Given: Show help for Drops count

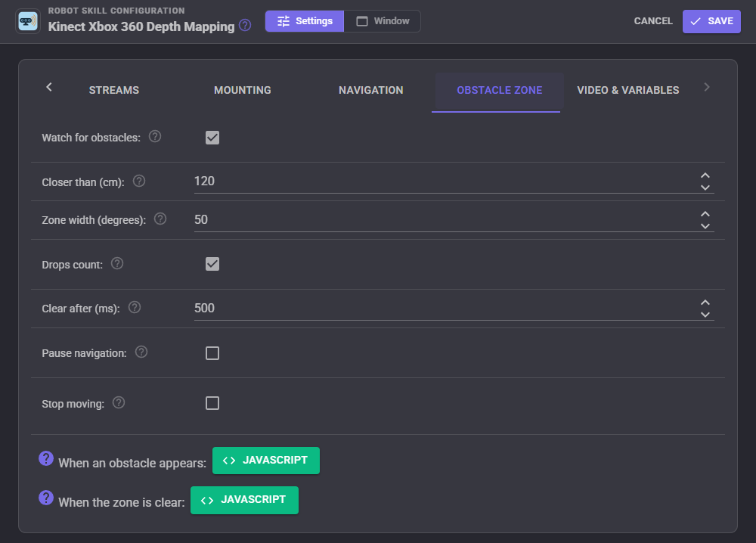Looking at the screenshot, I should pos(117,263).
